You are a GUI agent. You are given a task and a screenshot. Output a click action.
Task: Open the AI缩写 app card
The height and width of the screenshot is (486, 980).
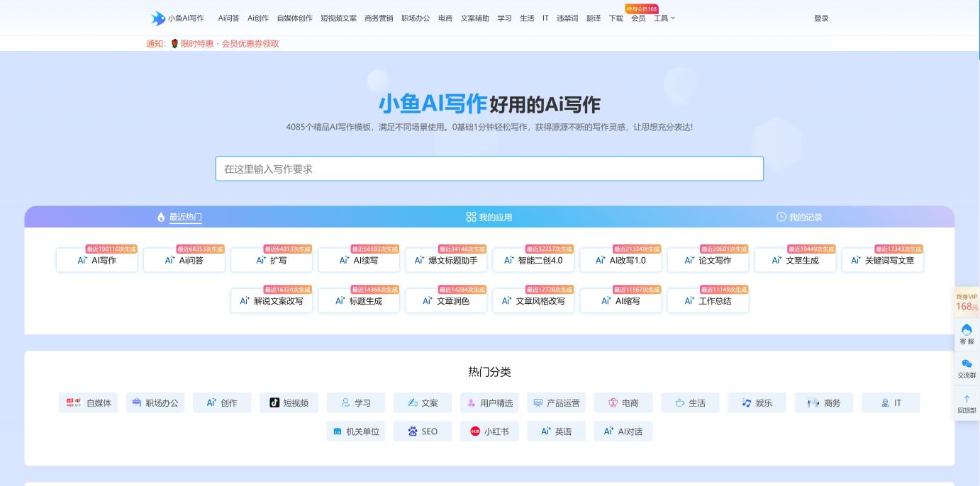click(620, 300)
